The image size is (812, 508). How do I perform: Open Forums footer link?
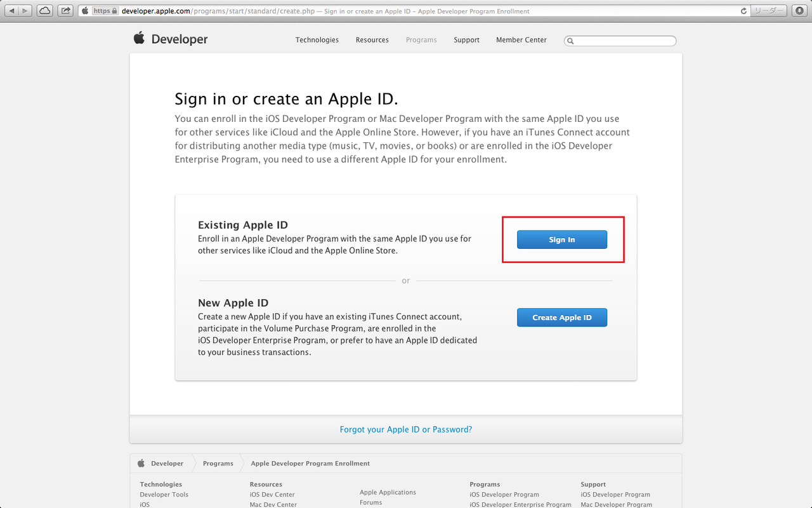click(371, 502)
